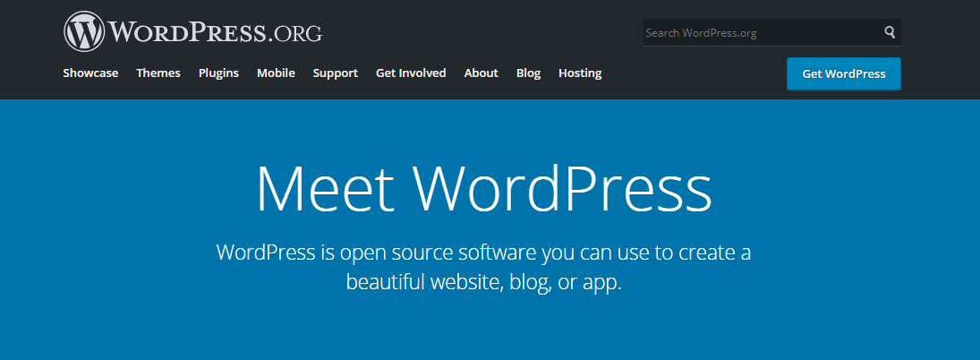Visit the Support section
The width and height of the screenshot is (980, 360).
[335, 73]
